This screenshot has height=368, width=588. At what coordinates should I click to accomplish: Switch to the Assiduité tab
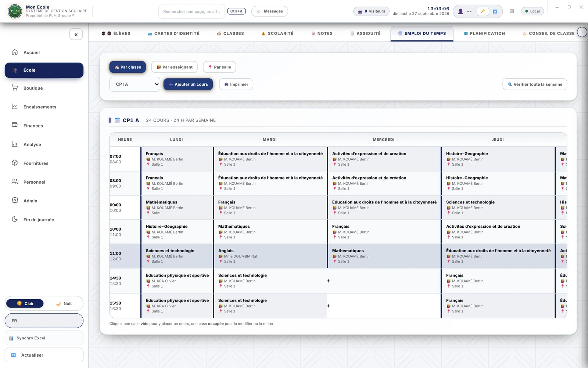pos(365,33)
